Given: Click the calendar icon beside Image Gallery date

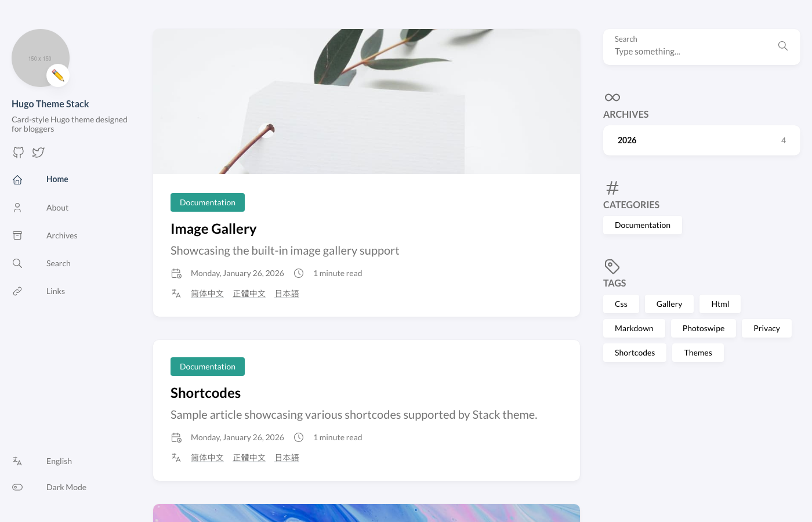Looking at the screenshot, I should (x=176, y=273).
